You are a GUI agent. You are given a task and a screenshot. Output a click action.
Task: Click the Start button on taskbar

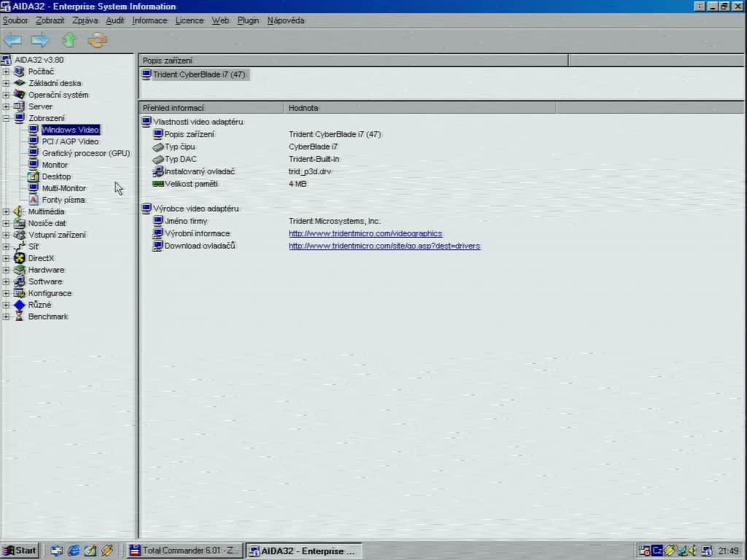20,551
